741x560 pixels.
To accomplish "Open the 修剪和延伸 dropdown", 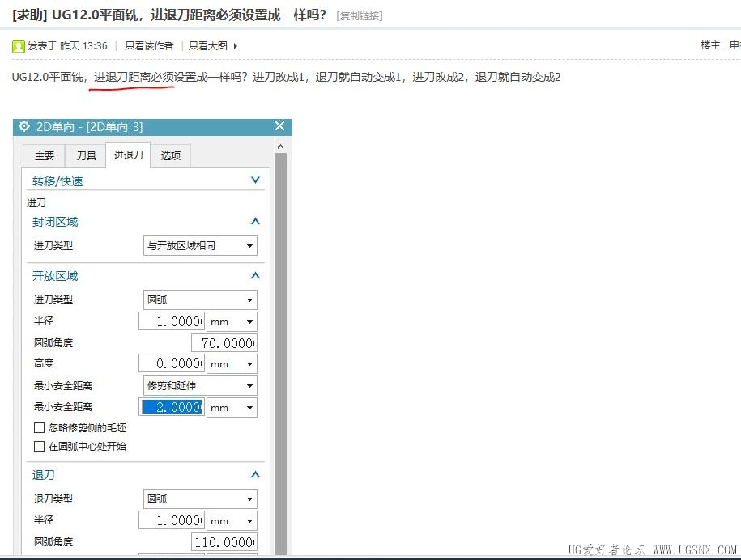I will point(200,386).
